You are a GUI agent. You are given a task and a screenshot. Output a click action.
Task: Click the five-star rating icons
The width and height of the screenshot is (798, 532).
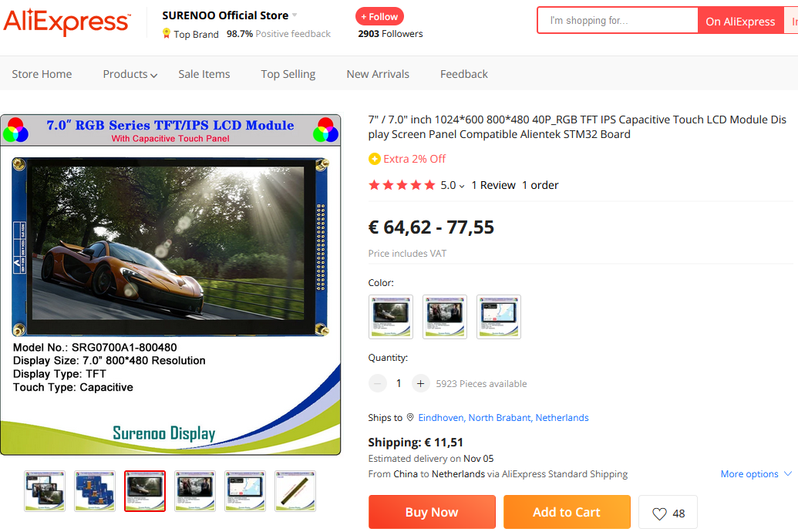click(x=402, y=185)
